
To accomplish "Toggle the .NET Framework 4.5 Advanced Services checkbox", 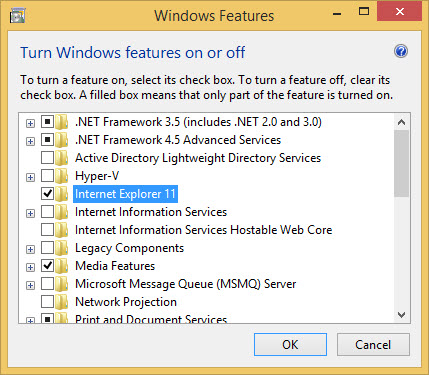I will click(x=47, y=140).
